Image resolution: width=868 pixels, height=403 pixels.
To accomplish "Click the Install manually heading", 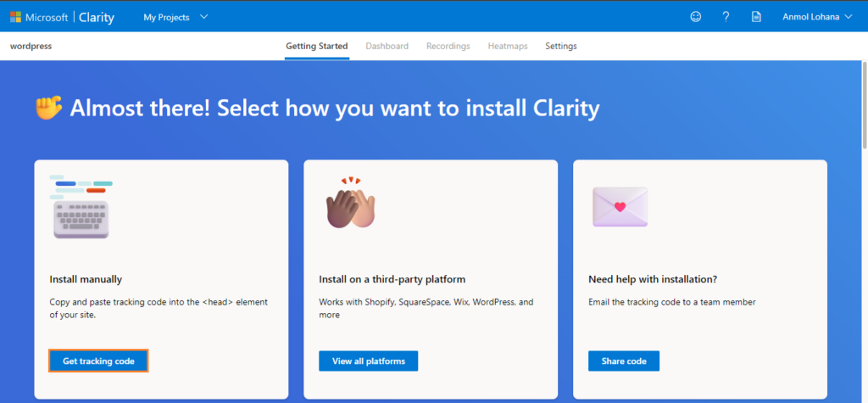I will coord(86,279).
